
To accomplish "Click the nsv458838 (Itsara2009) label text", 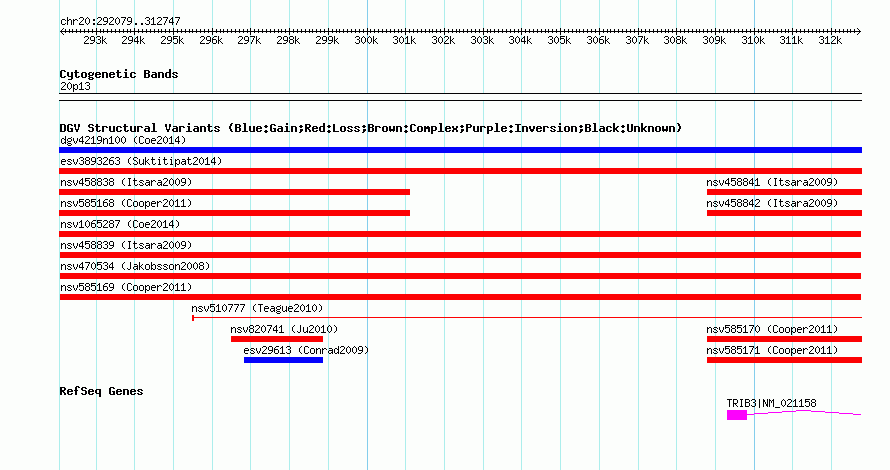I will tap(126, 182).
